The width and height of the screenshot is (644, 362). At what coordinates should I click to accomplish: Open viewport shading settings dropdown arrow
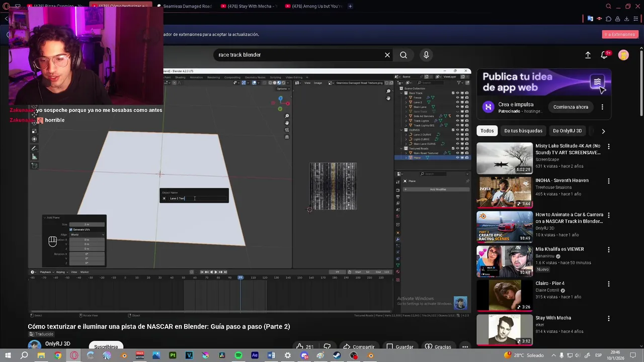click(x=288, y=83)
